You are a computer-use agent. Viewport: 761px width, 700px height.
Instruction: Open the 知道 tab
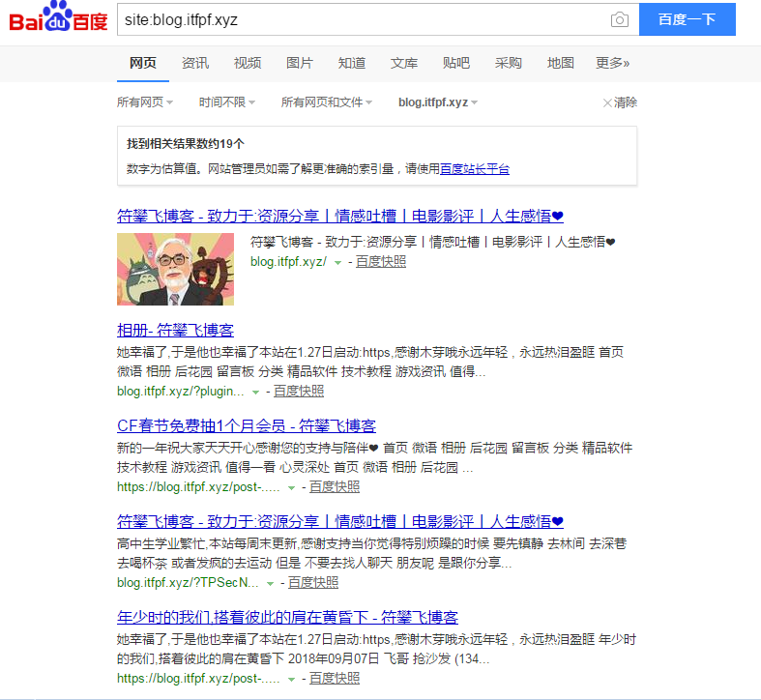coord(352,63)
